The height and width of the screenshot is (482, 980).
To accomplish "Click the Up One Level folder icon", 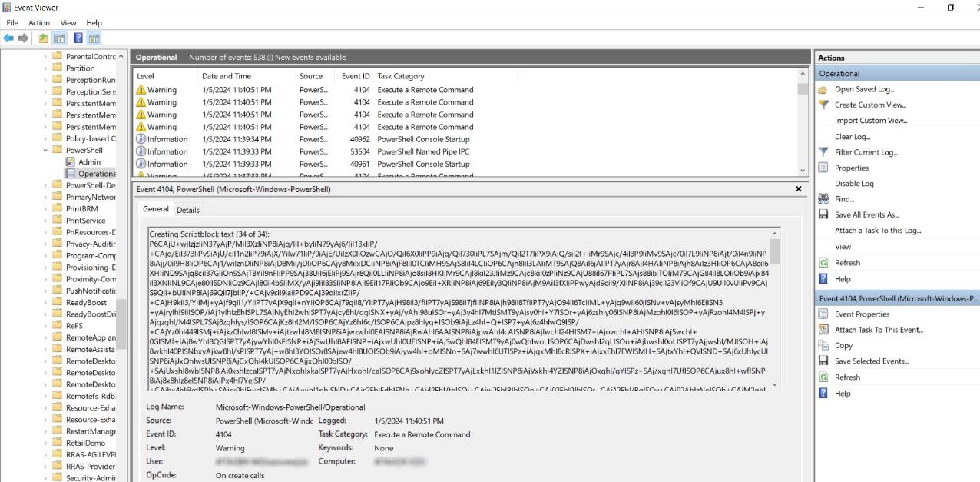I will click(44, 38).
